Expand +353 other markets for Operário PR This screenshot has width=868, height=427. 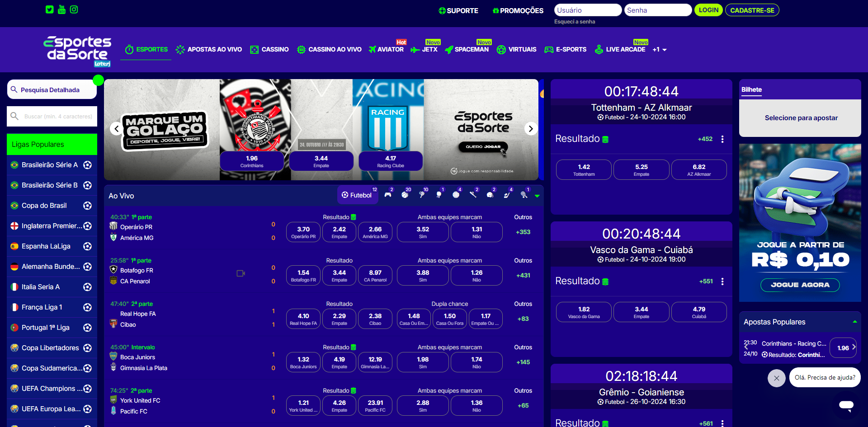pos(523,232)
